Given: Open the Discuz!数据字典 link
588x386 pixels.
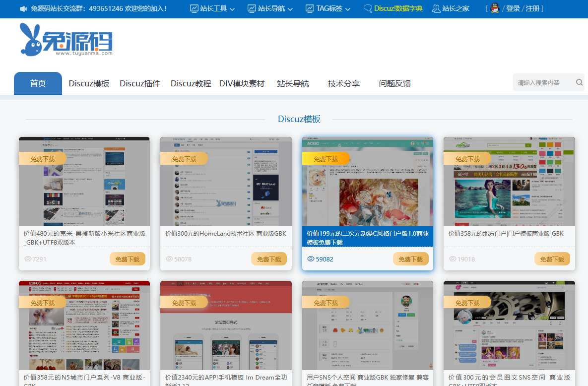Looking at the screenshot, I should pos(398,8).
